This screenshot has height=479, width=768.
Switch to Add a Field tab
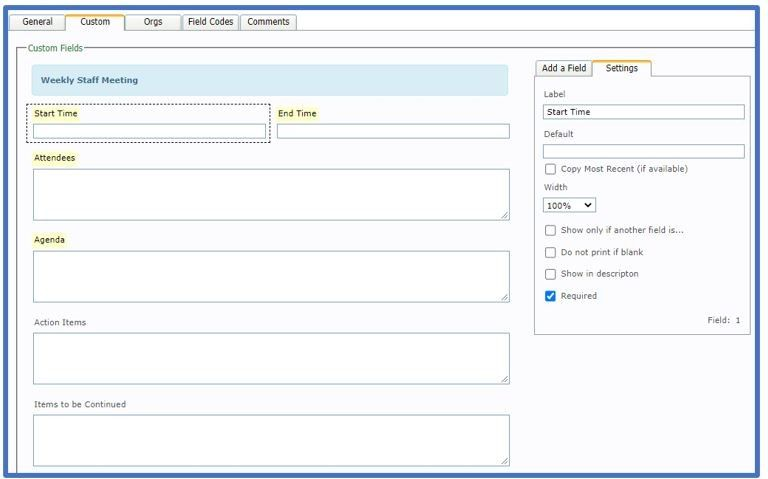tap(564, 68)
